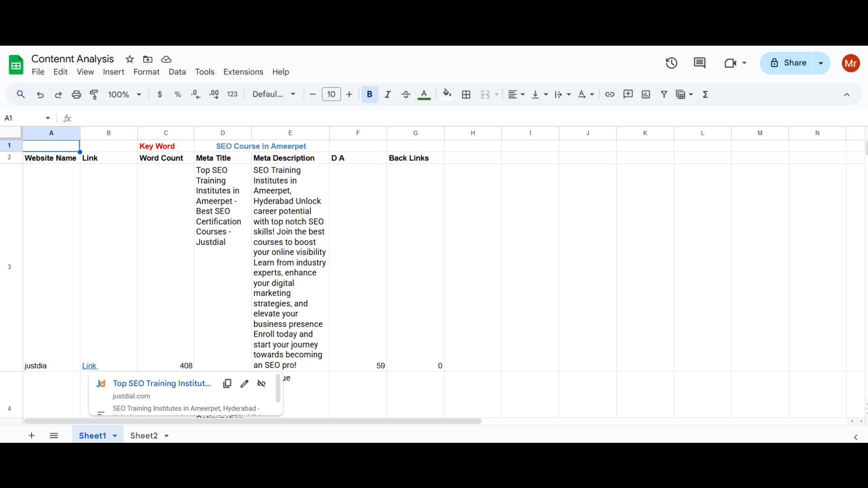Move document to folder icon
Screen dimensions: 868x488
pos(148,59)
